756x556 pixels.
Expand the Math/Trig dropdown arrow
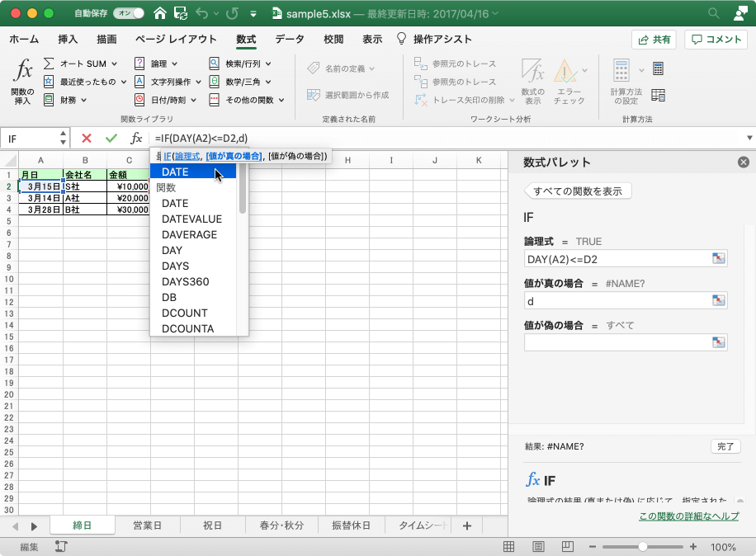(268, 82)
